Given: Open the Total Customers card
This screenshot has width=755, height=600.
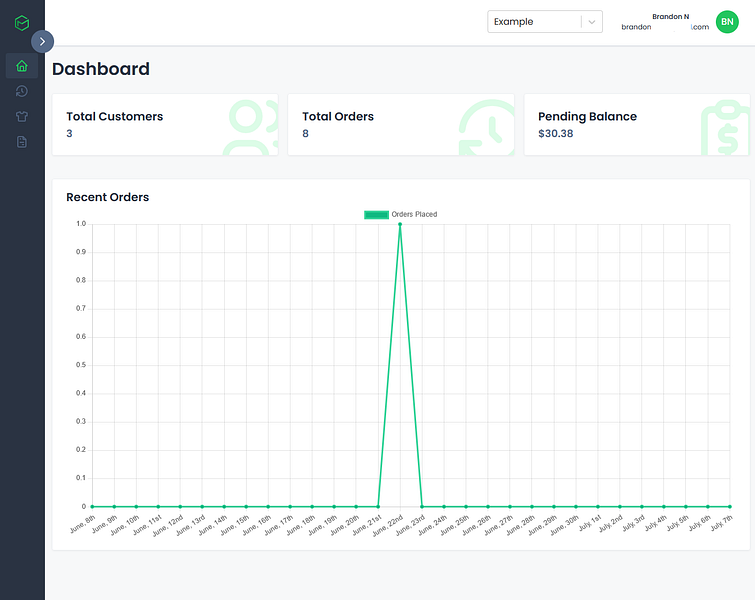Looking at the screenshot, I should point(165,125).
